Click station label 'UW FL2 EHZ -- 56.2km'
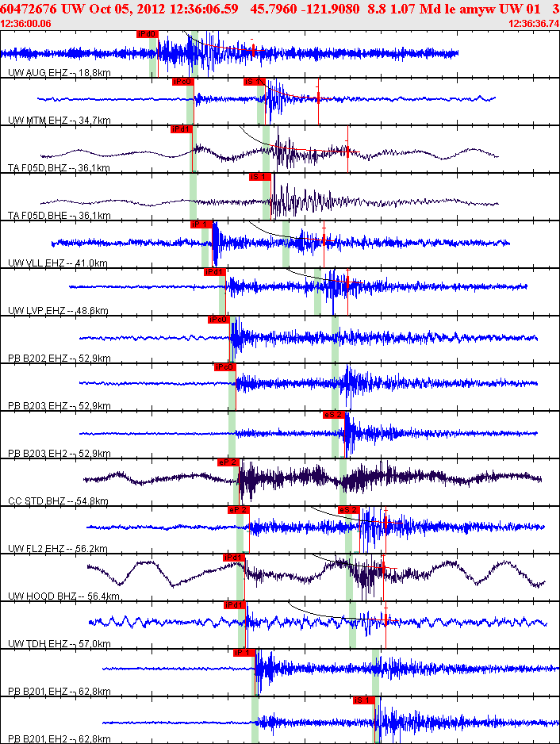560x744 pixels. (x=58, y=549)
